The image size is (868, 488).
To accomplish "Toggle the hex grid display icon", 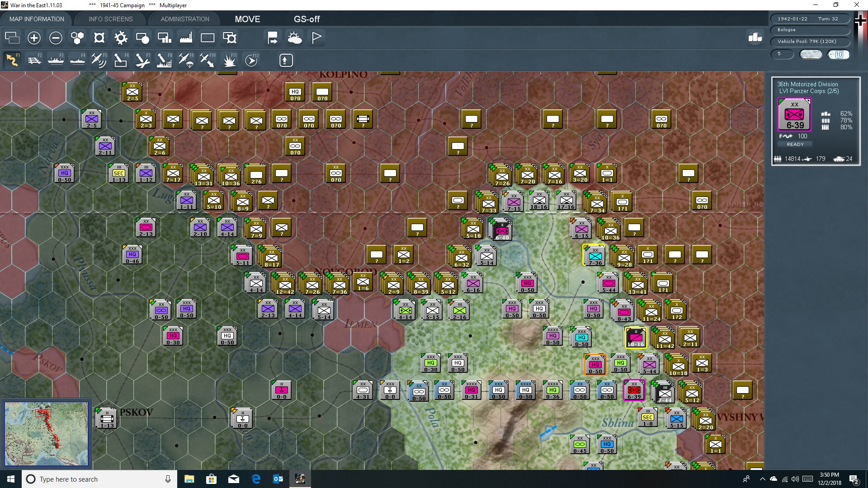I will click(x=77, y=38).
